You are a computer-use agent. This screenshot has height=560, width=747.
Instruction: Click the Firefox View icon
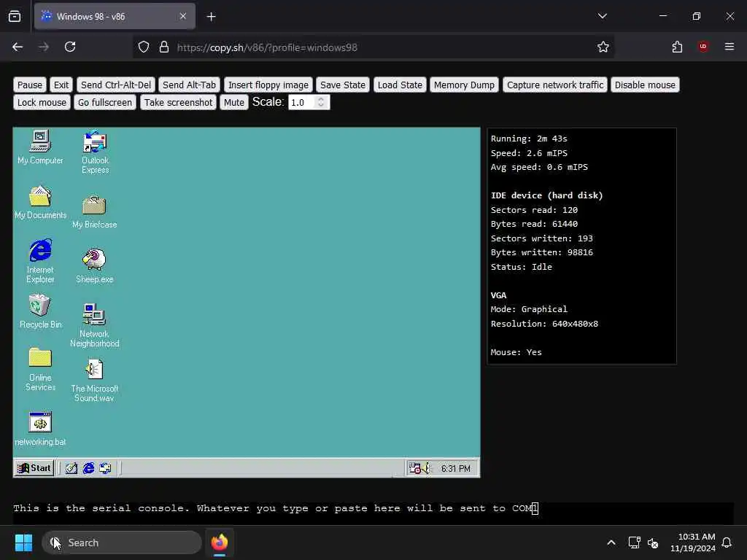pyautogui.click(x=15, y=17)
